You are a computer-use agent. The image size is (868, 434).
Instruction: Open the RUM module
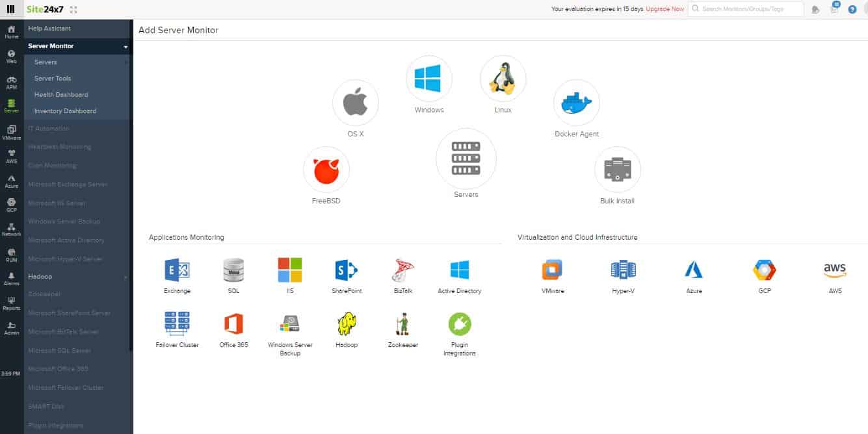coord(11,255)
